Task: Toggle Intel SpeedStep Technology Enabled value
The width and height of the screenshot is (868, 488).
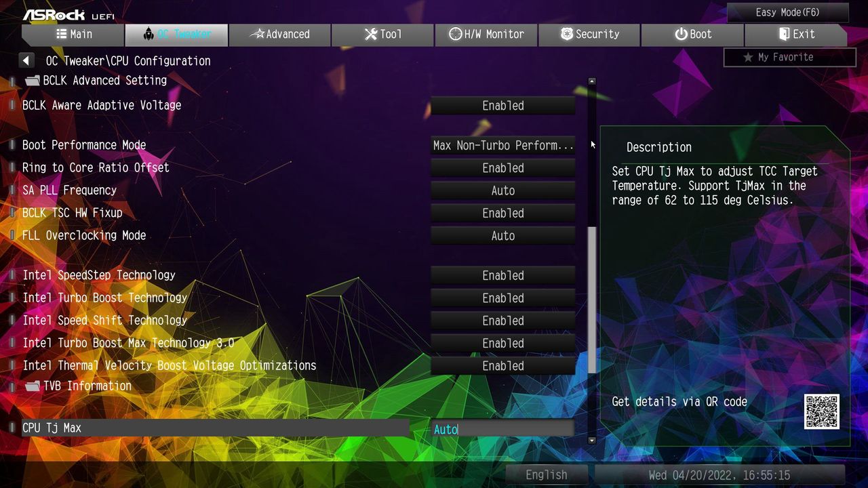Action: [503, 276]
